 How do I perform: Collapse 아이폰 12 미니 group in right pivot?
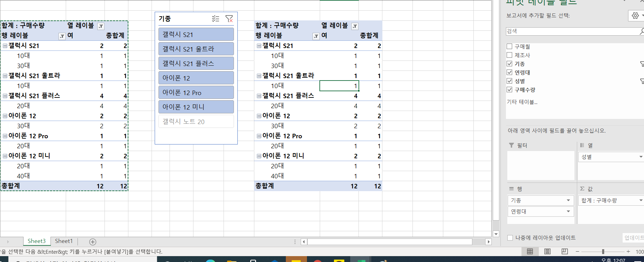(x=259, y=156)
